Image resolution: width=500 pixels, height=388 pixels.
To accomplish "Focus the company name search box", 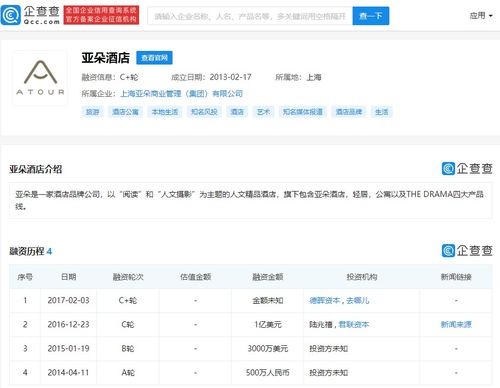I will tap(250, 16).
